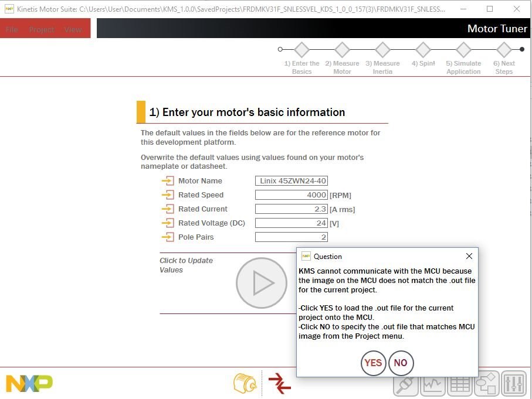
Task: Click the motor icon in bottom toolbar
Action: pyautogui.click(x=245, y=383)
